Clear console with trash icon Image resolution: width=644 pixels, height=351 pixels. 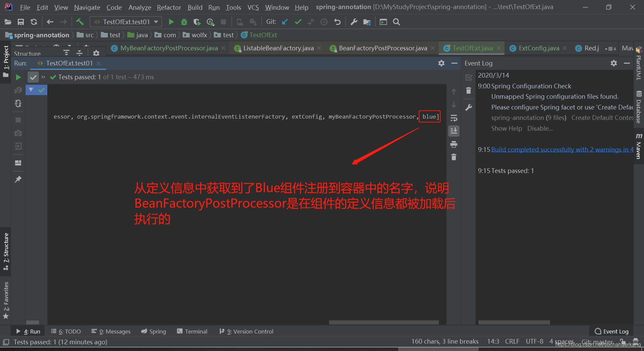tap(454, 157)
